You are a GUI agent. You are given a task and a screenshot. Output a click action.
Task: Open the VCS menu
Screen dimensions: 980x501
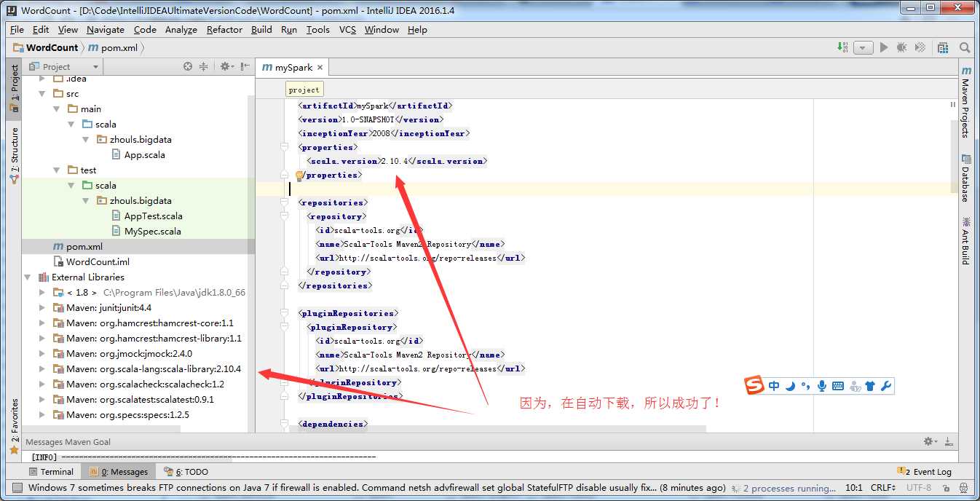point(348,30)
